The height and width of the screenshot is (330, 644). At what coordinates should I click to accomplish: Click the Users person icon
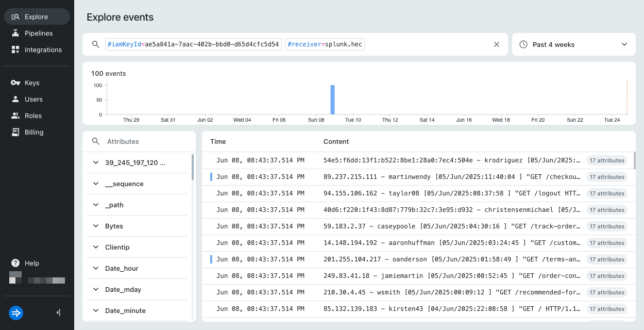[15, 99]
